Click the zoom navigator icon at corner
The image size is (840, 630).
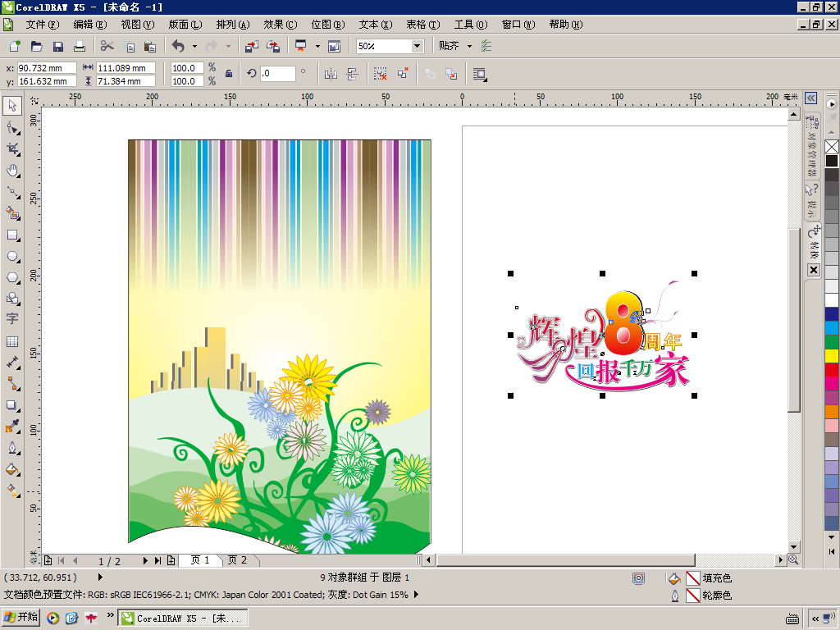click(x=794, y=559)
